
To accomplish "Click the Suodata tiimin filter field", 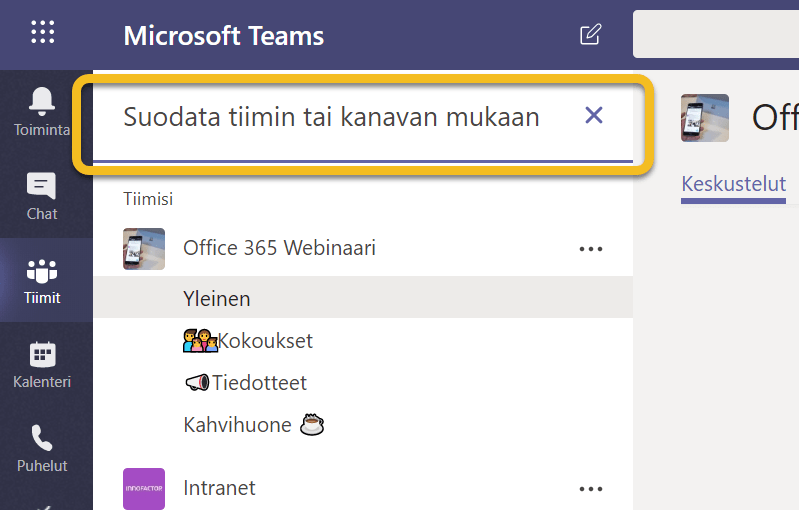I will (330, 117).
